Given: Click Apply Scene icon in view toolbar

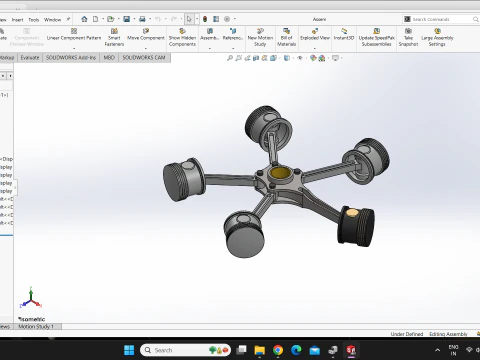Looking at the screenshot, I should click(322, 58).
